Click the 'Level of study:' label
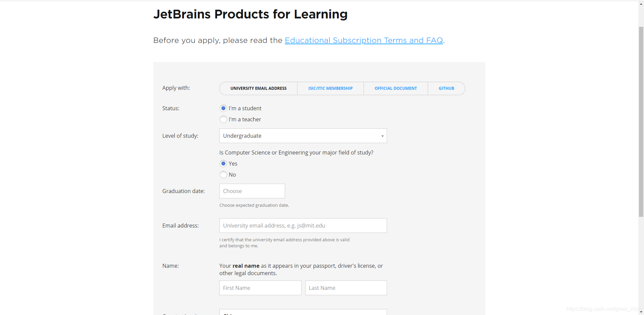This screenshot has width=644, height=315. 180,136
